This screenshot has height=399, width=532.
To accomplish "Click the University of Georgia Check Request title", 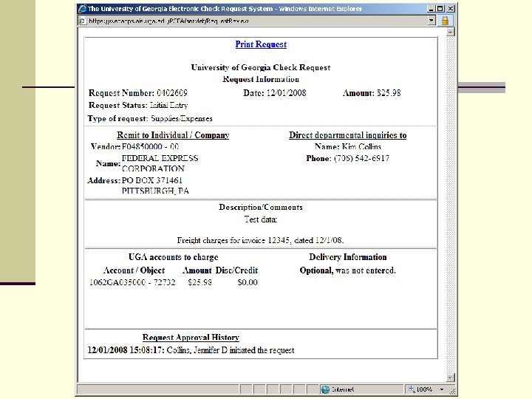I will pyautogui.click(x=261, y=67).
